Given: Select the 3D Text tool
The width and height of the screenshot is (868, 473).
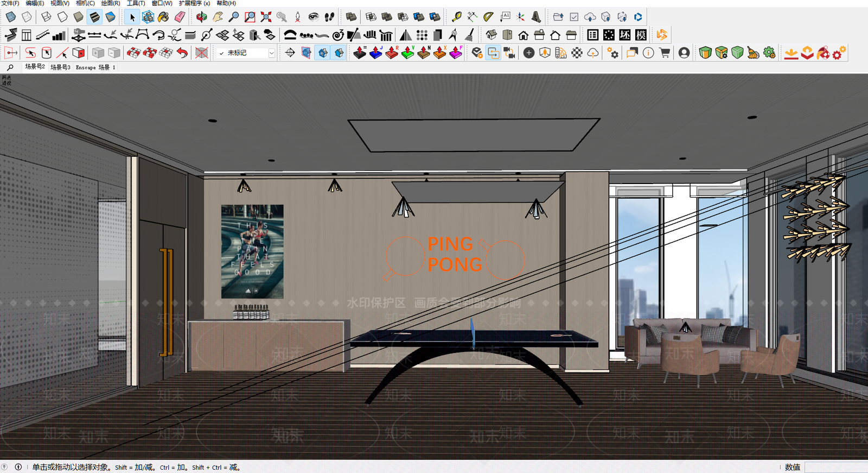Looking at the screenshot, I should click(536, 17).
